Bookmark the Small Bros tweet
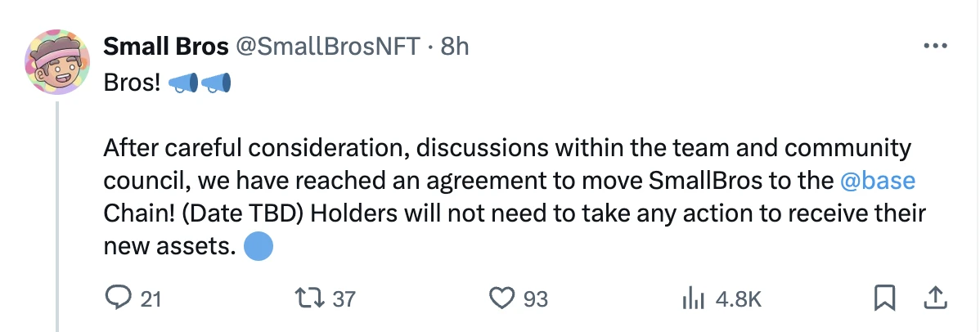 [x=884, y=299]
